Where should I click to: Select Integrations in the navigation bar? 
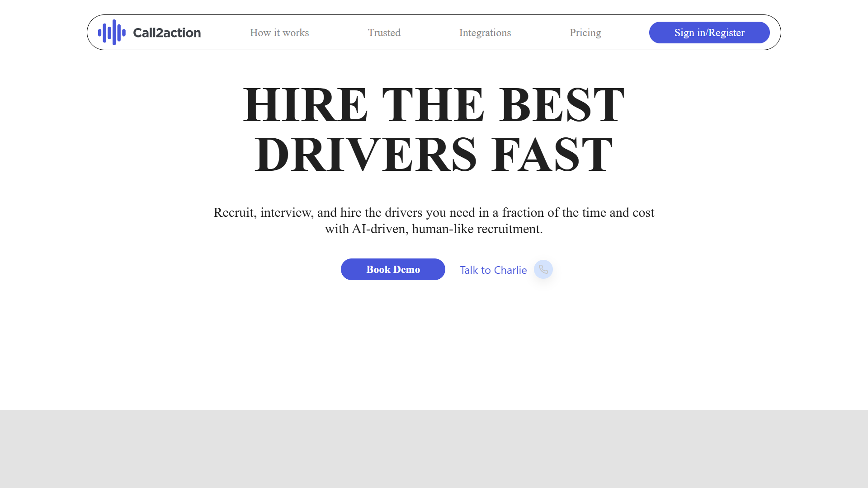(x=485, y=33)
